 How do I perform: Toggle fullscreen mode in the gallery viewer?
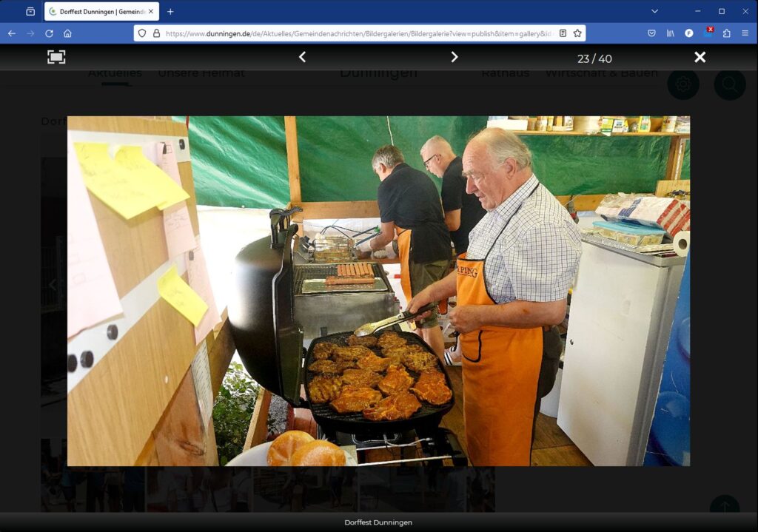[56, 57]
